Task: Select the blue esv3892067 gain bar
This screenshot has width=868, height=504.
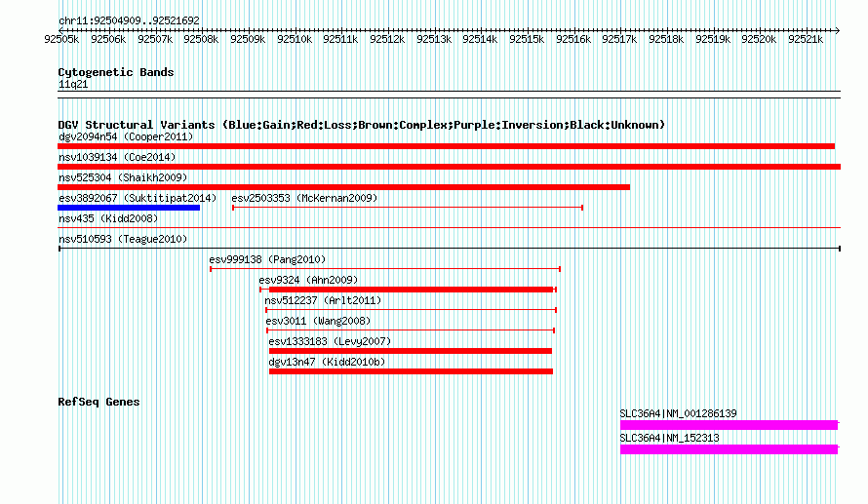Action: (129, 208)
